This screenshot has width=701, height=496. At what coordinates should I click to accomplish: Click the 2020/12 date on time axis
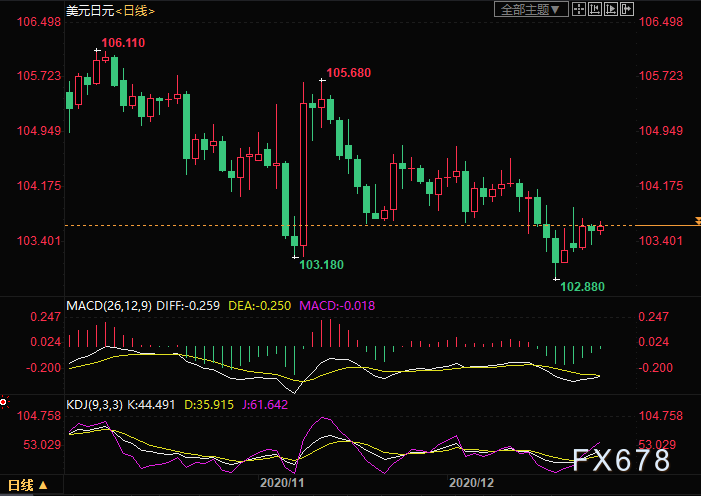tap(471, 483)
